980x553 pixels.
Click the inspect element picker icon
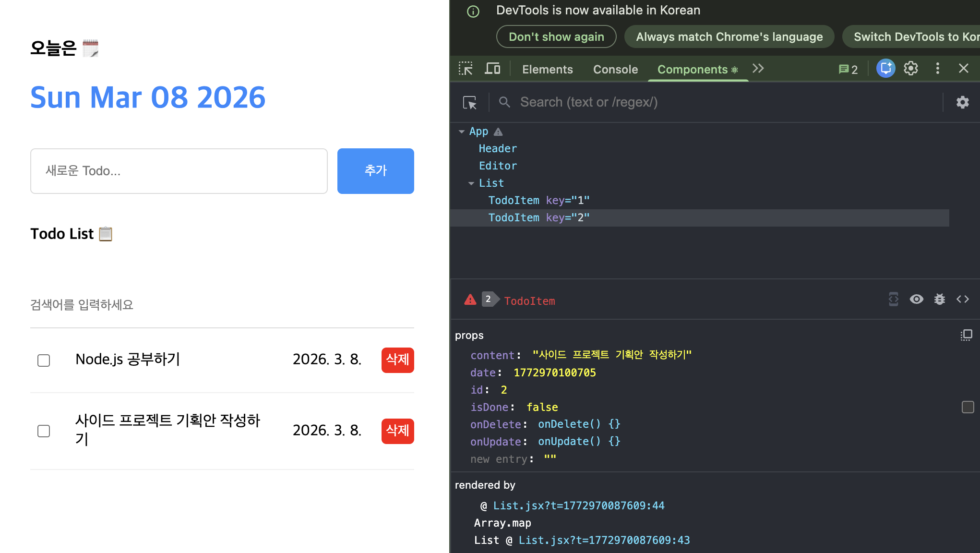tap(465, 69)
